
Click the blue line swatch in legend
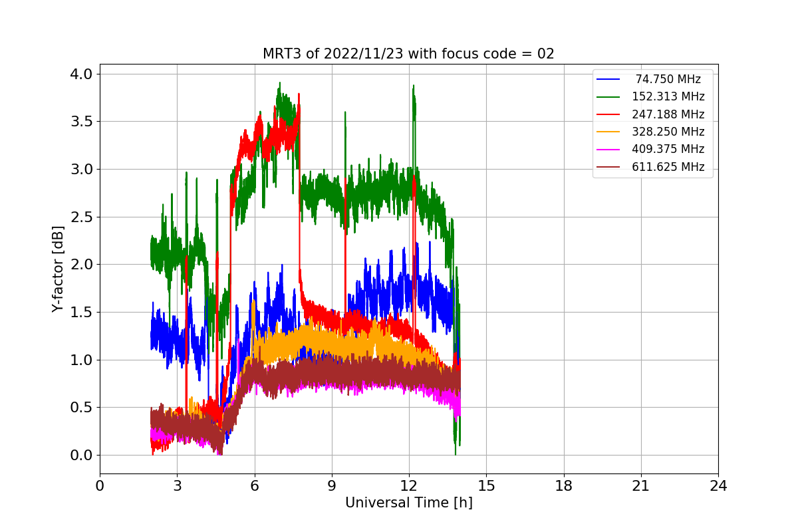point(608,80)
